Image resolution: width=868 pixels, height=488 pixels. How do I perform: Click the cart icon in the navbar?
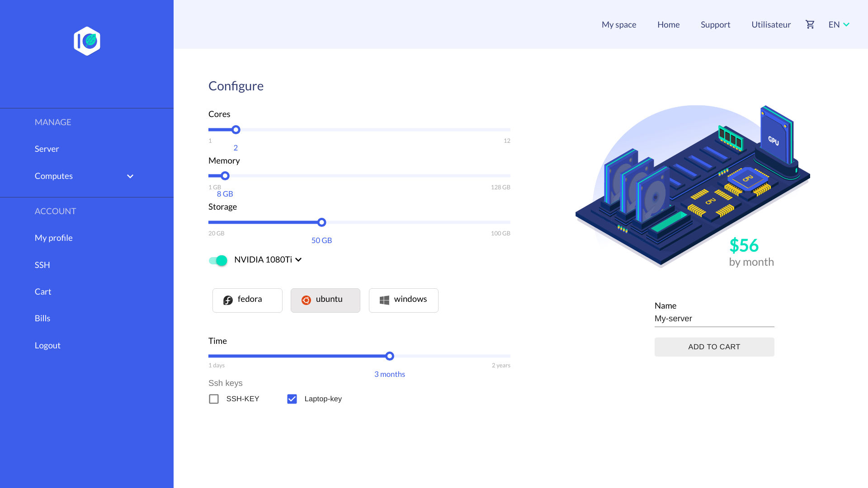[810, 24]
